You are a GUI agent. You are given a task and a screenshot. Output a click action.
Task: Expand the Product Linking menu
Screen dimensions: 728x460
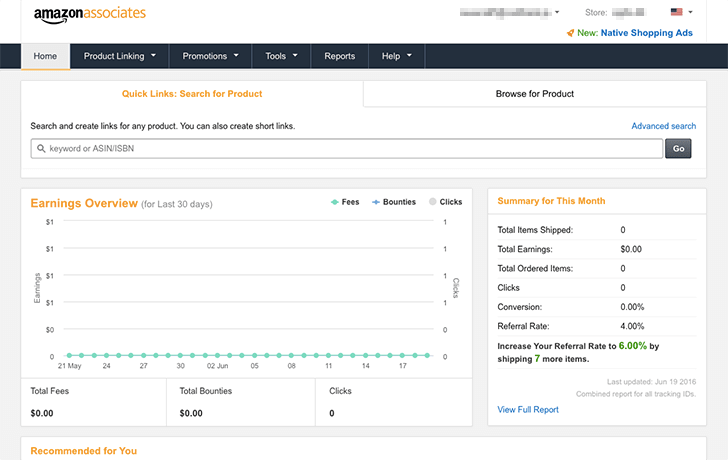point(119,56)
